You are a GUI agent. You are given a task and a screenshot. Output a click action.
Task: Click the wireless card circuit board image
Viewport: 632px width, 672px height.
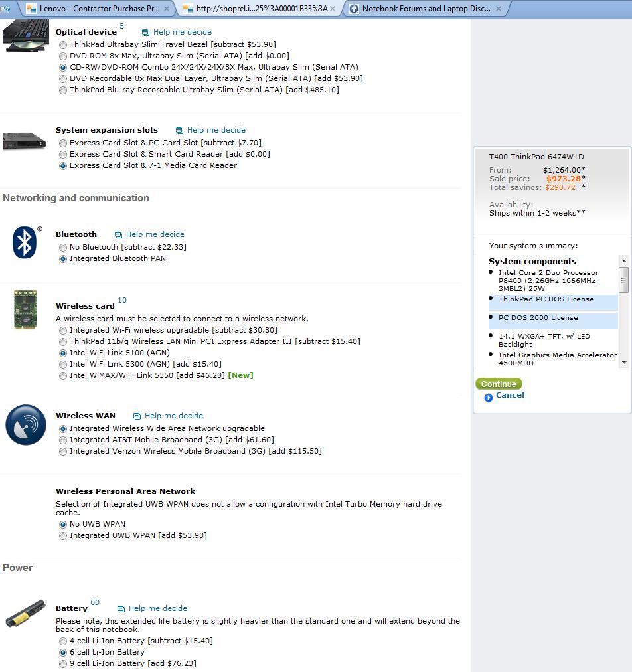tap(25, 309)
